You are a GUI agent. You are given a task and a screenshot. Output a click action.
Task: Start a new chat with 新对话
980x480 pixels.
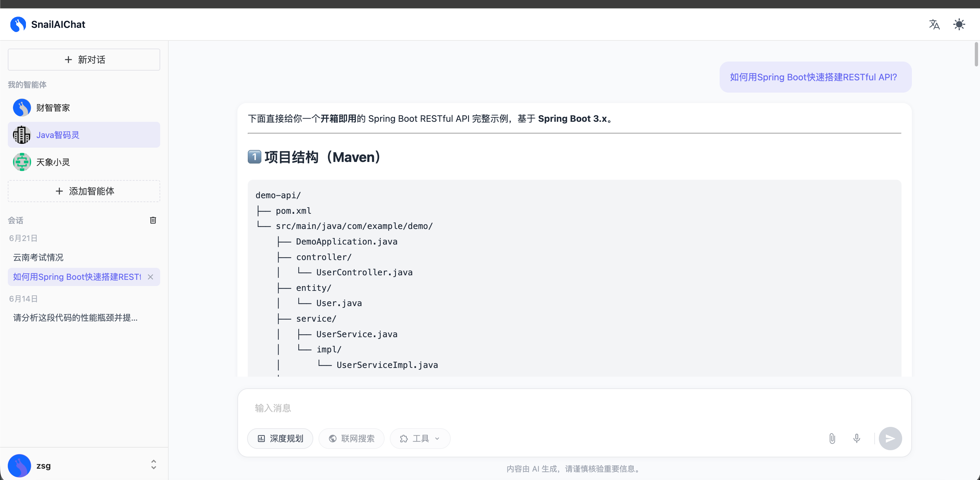coord(84,60)
